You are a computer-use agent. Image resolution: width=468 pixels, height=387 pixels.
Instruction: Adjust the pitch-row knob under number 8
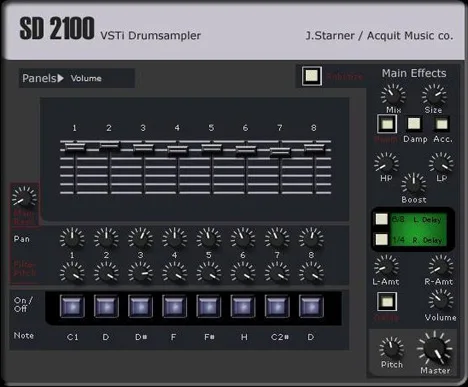(x=311, y=273)
